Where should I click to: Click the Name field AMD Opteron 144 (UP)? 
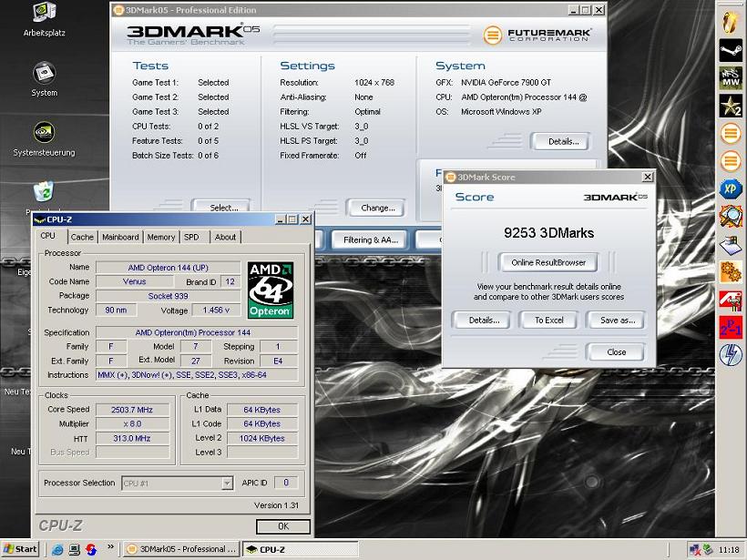(x=169, y=268)
